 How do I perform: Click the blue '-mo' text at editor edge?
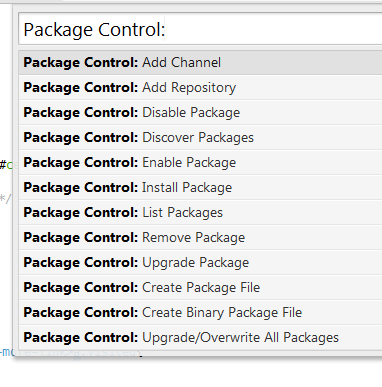point(6,352)
